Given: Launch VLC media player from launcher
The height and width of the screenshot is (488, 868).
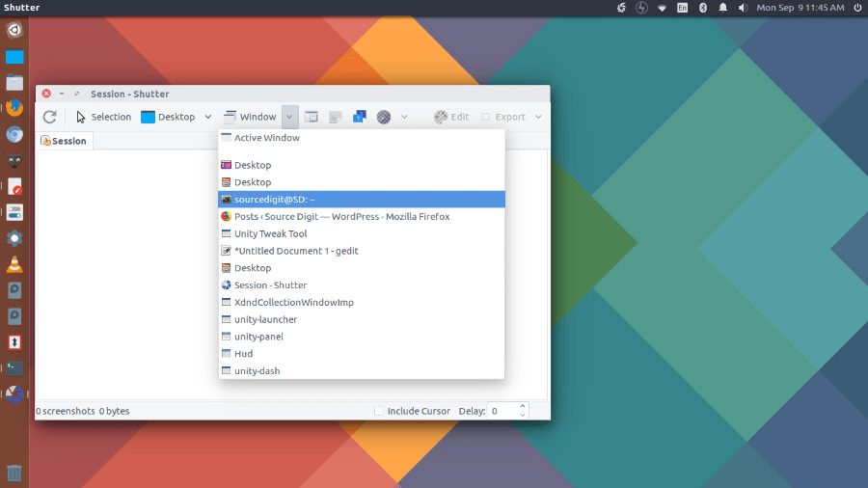Looking at the screenshot, I should (x=14, y=264).
